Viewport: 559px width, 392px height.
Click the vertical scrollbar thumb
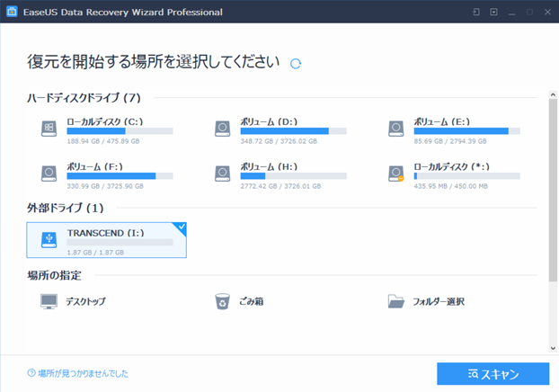(553, 190)
